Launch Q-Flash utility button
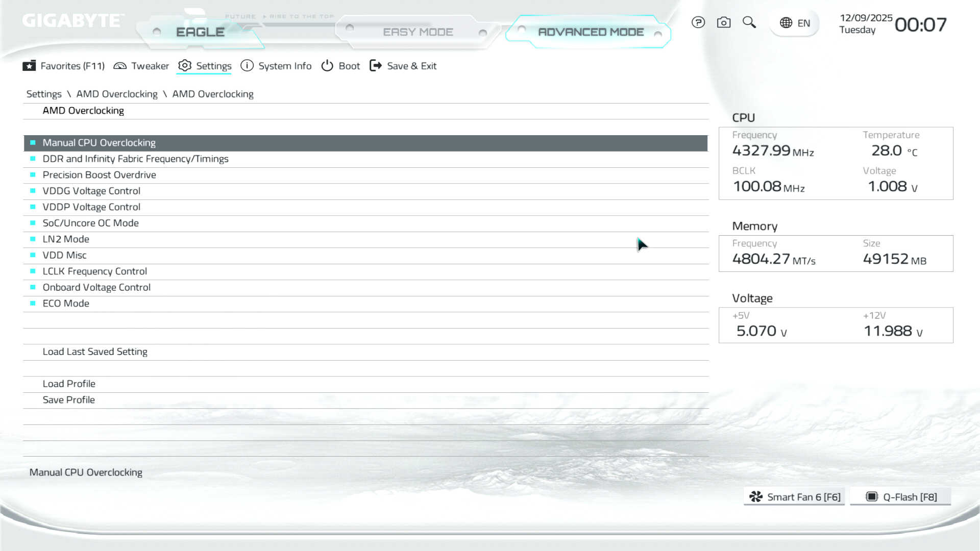 tap(901, 497)
